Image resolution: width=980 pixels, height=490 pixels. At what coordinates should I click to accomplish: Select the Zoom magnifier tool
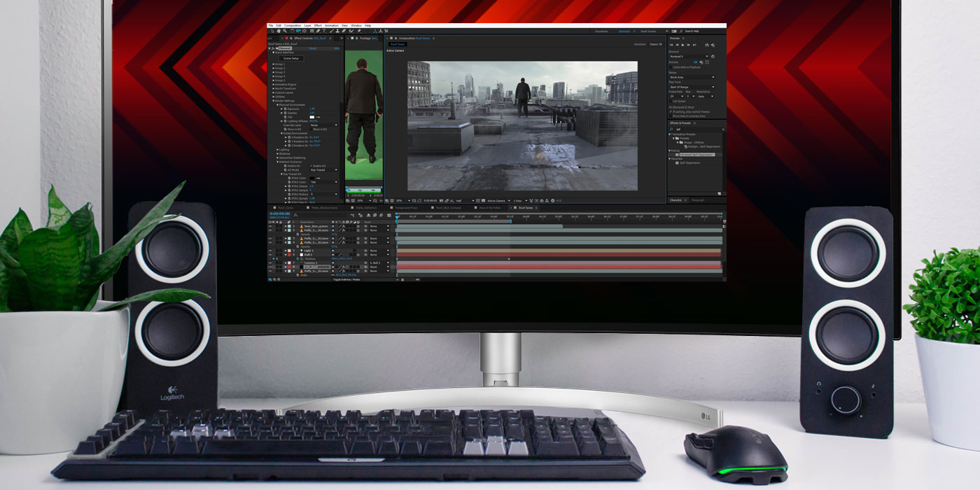click(x=284, y=31)
